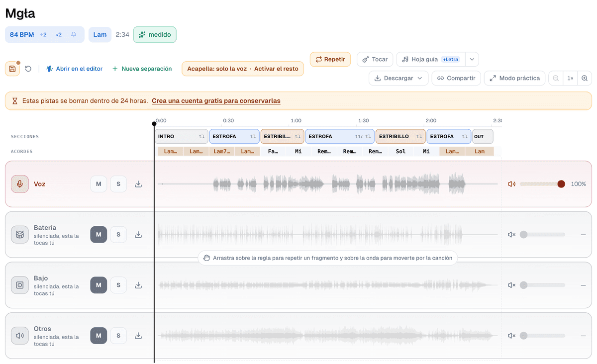Click the Otros volume slider
The image size is (597, 364).
tap(542, 336)
